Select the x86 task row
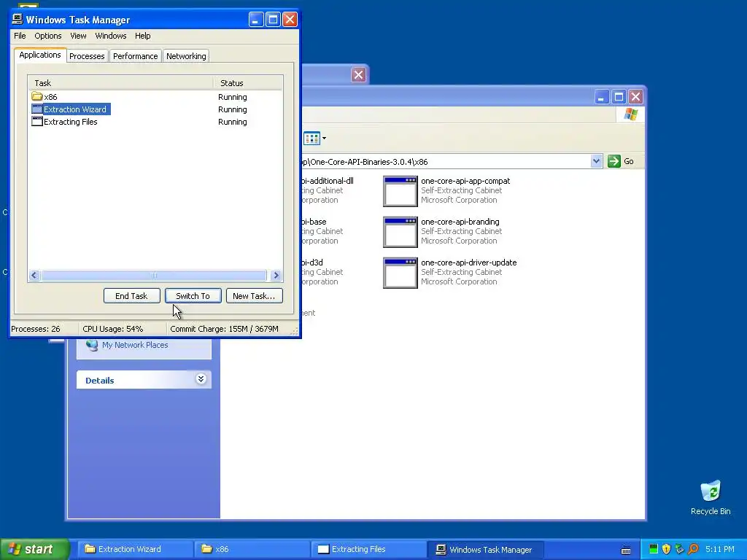 (x=155, y=97)
